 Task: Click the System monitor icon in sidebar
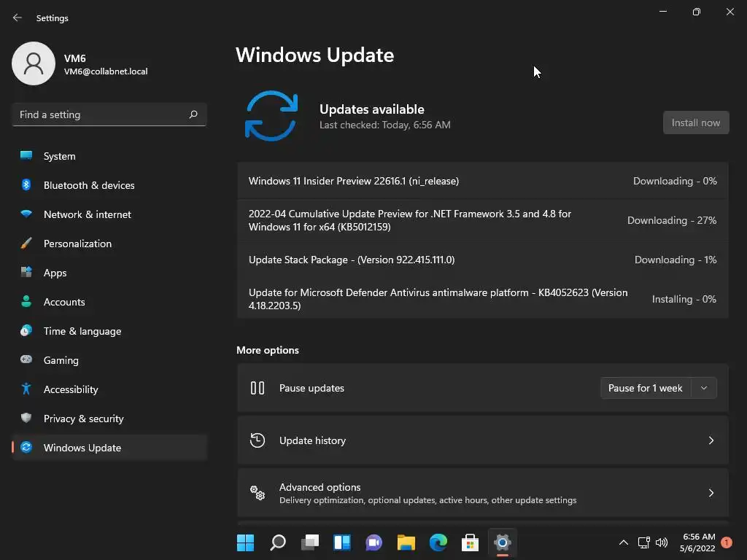[26, 155]
